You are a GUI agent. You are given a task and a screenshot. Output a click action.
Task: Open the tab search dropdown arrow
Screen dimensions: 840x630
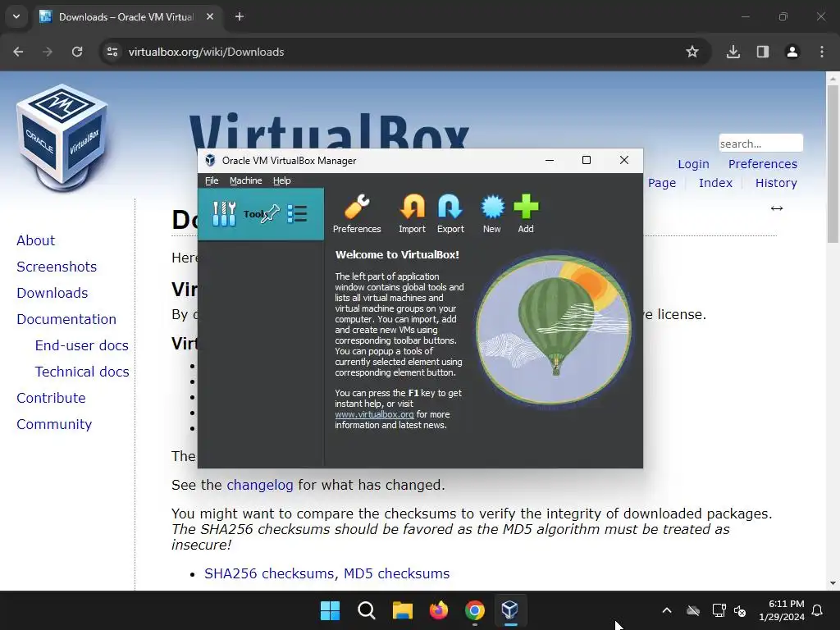(x=16, y=16)
